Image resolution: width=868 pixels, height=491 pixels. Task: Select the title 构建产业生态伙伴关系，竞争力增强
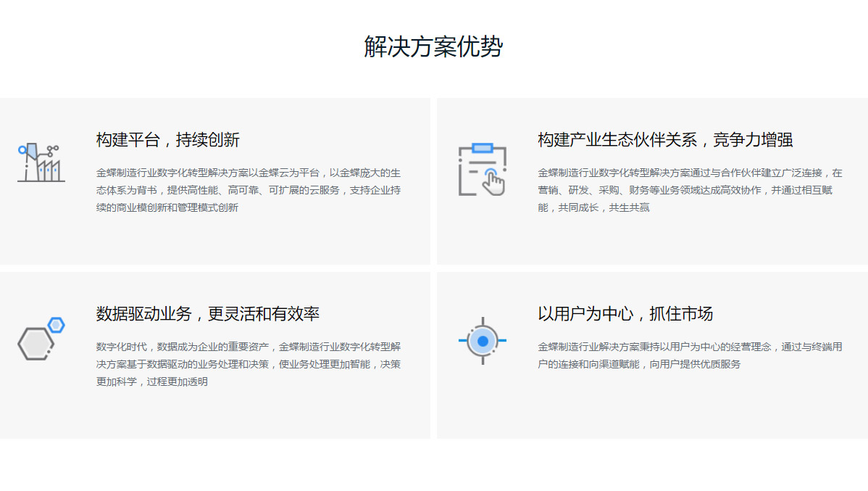point(665,140)
